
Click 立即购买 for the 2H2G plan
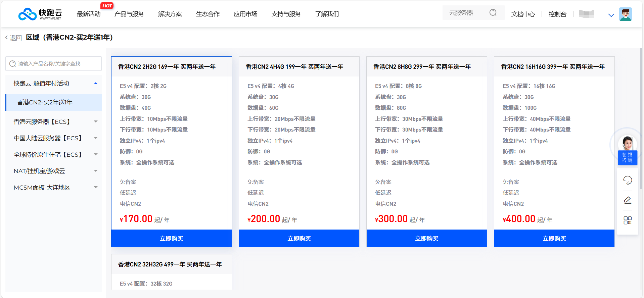(x=171, y=239)
